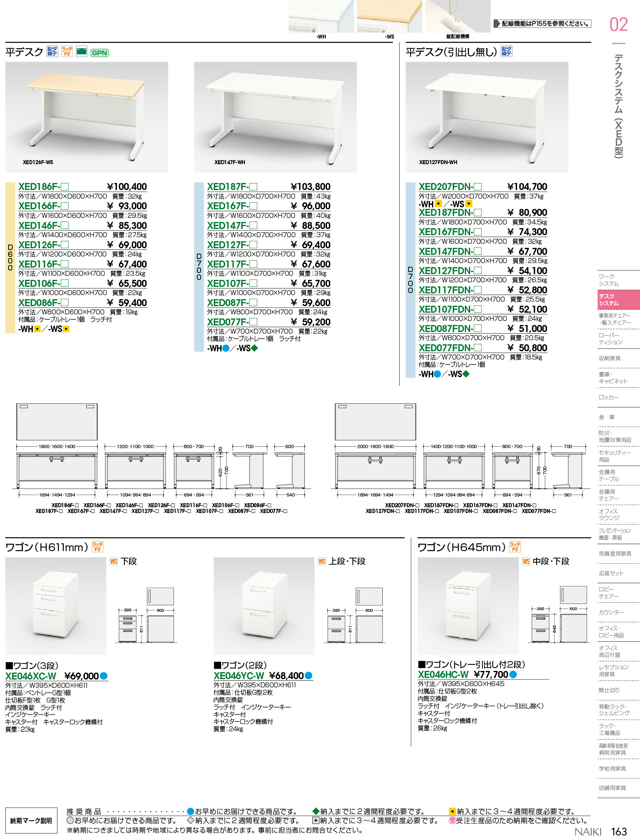Viewport: 640px width, 840px height.
Task: Click the color box after XED147F- model code
Action: (x=254, y=226)
